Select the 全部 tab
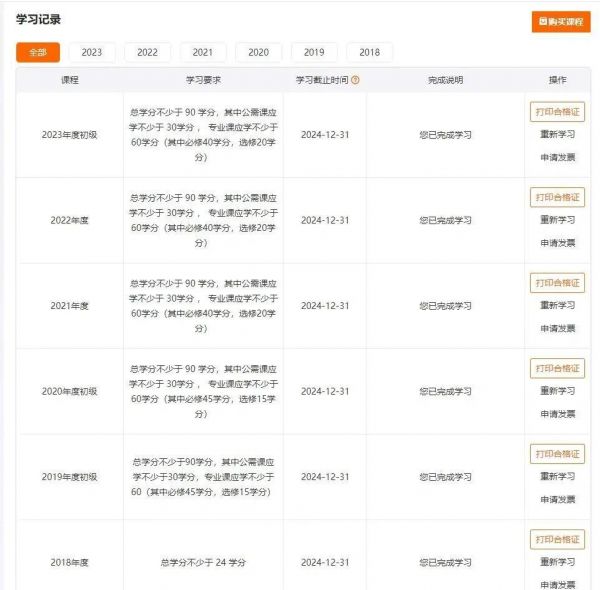This screenshot has height=590, width=600. (38, 52)
